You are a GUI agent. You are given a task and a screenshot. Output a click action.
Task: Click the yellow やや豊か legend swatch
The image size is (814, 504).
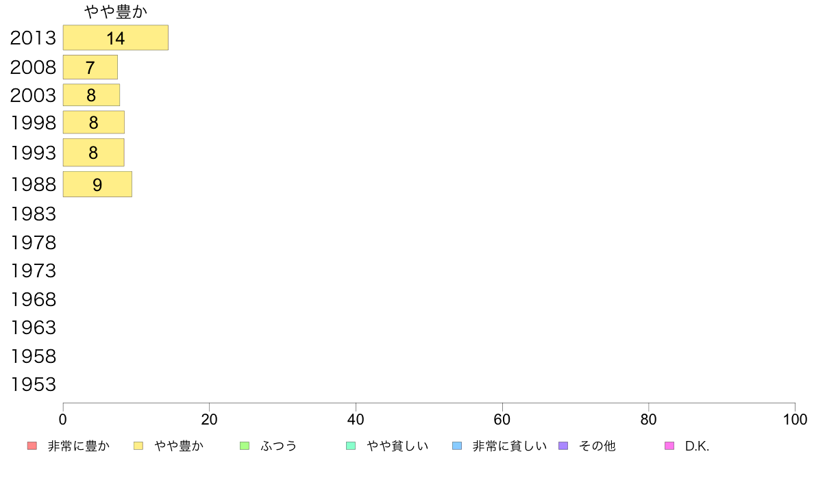(x=138, y=446)
